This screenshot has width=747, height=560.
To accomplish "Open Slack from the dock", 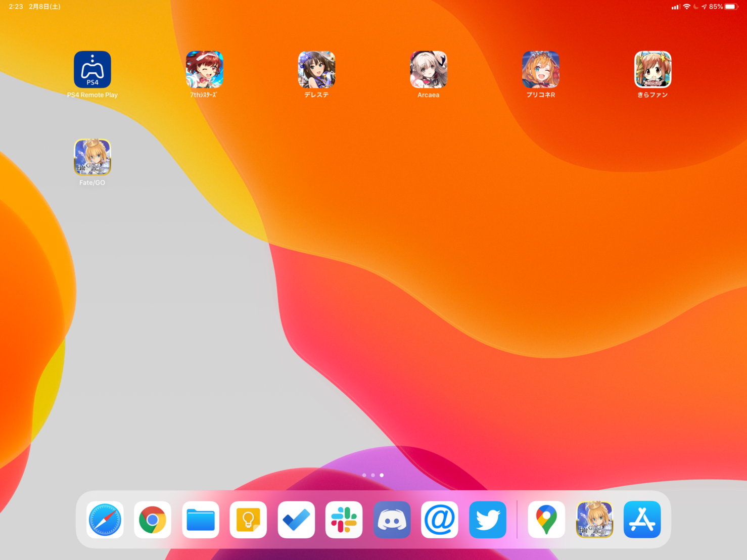I will pos(344,520).
